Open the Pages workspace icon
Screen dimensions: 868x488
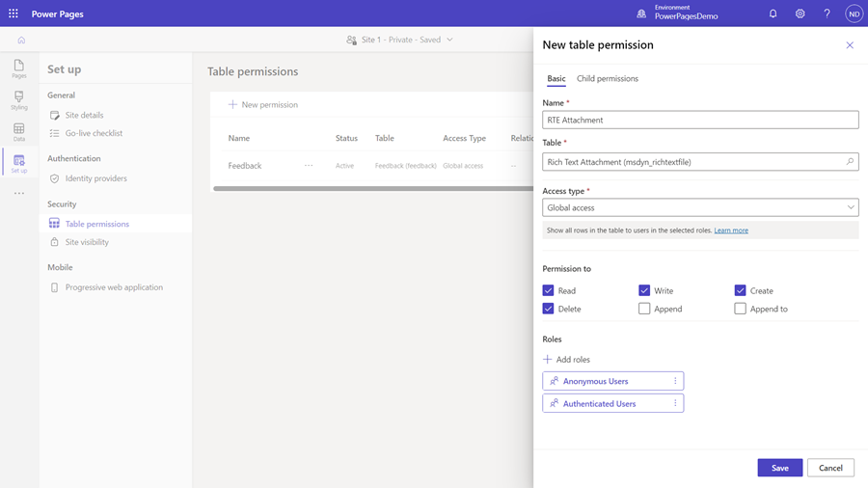pyautogui.click(x=19, y=68)
